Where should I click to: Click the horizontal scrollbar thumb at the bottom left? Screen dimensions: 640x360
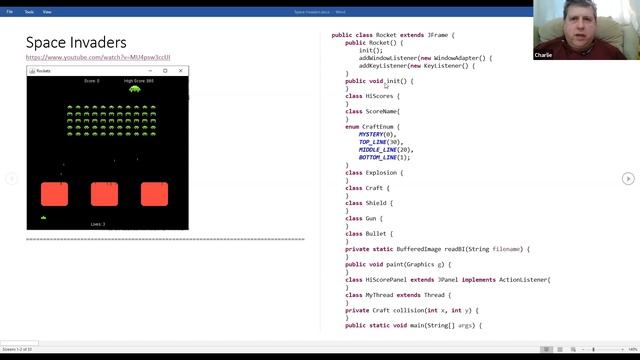pyautogui.click(x=19, y=343)
